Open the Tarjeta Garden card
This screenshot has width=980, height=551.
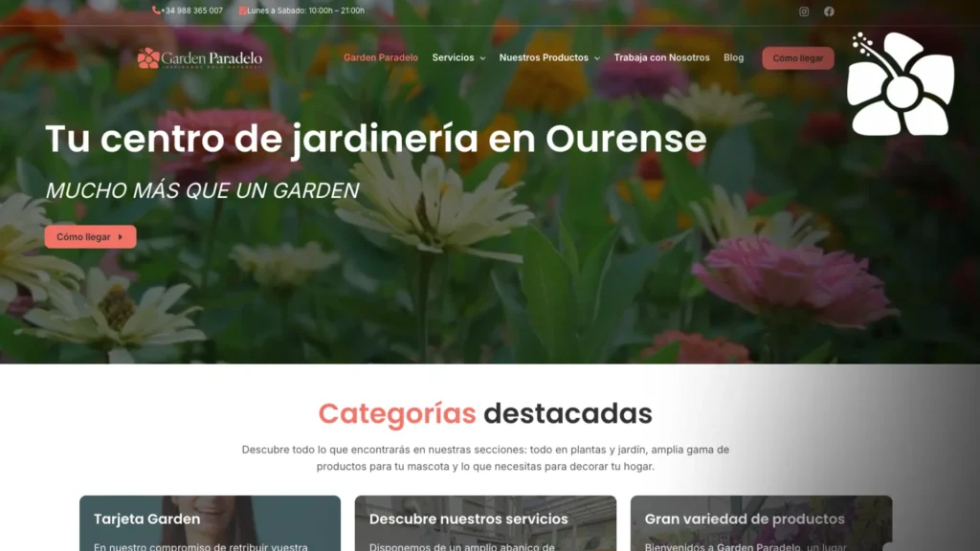[210, 522]
